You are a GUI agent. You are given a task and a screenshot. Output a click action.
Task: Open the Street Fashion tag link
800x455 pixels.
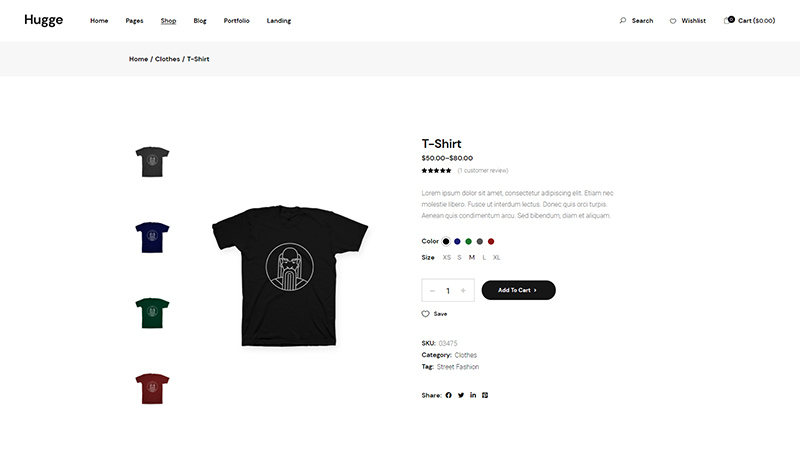click(x=458, y=367)
